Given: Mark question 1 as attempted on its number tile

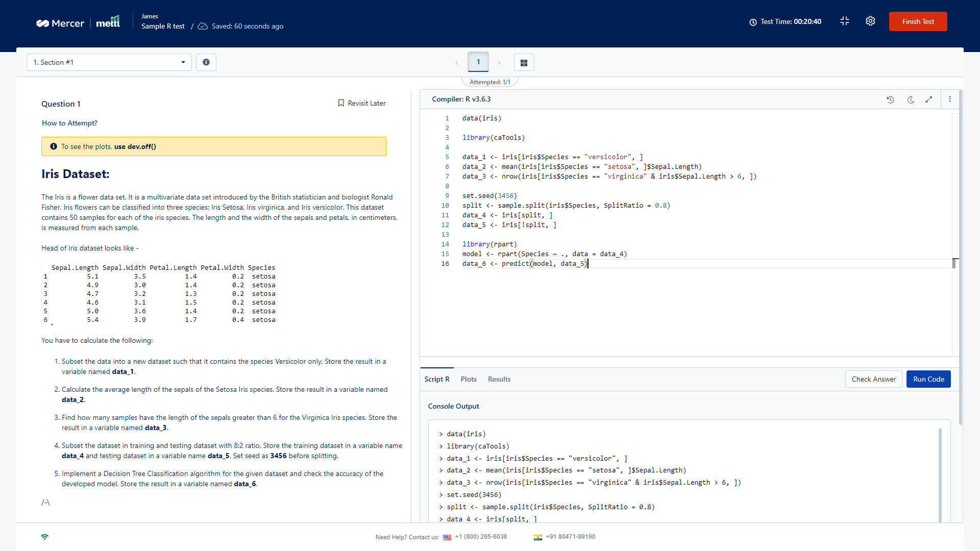Looking at the screenshot, I should (478, 62).
